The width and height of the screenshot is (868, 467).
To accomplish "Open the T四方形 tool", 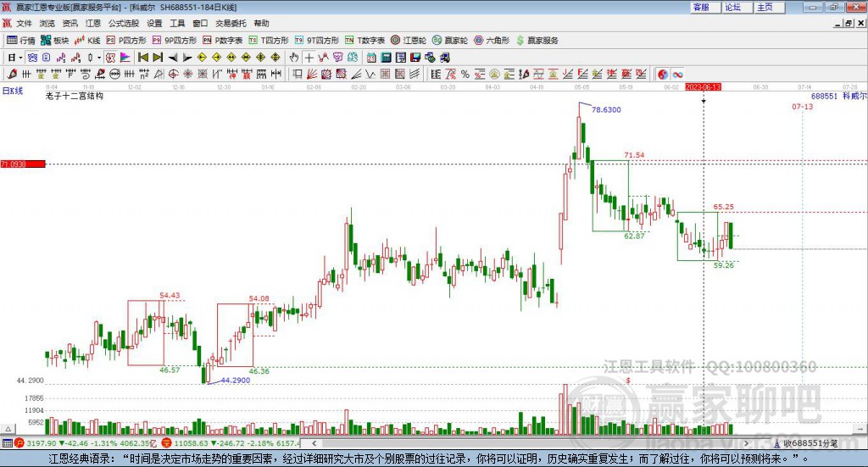I will (x=269, y=41).
